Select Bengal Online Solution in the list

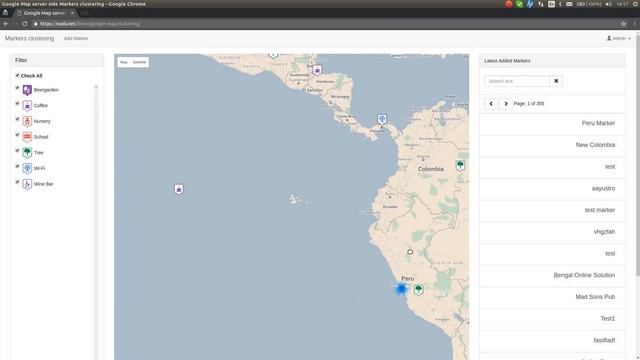[x=552, y=275]
